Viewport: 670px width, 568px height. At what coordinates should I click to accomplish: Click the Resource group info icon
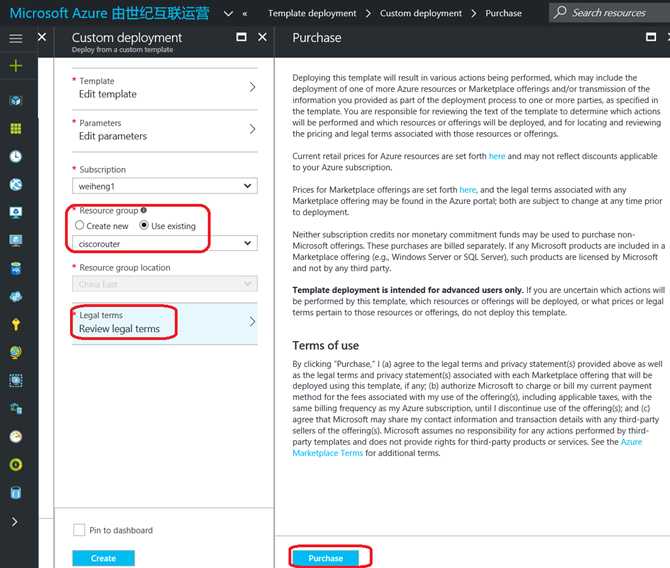click(144, 210)
